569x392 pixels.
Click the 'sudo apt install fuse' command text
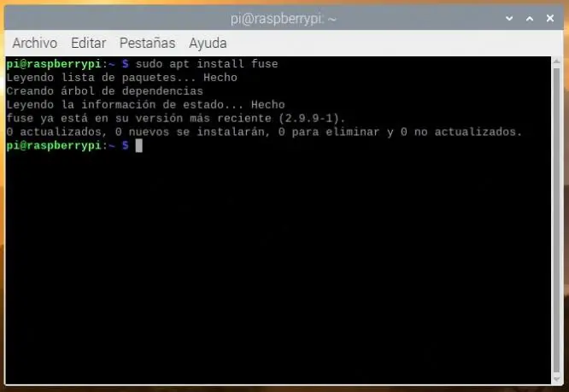pyautogui.click(x=207, y=64)
